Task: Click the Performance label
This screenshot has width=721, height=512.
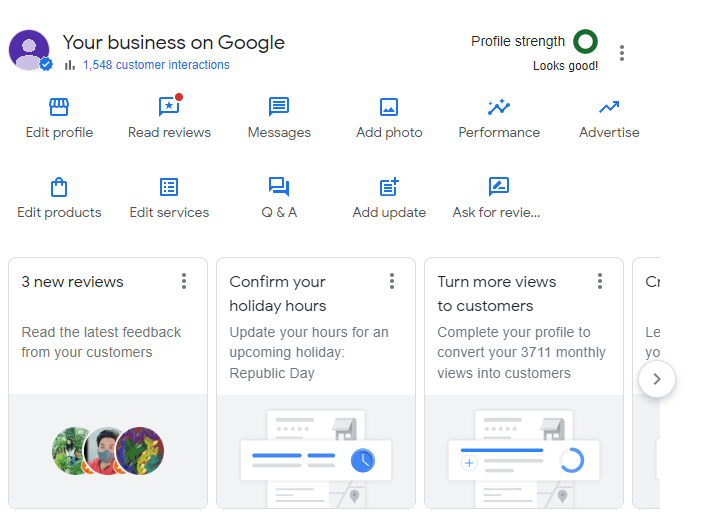Action: [x=499, y=132]
